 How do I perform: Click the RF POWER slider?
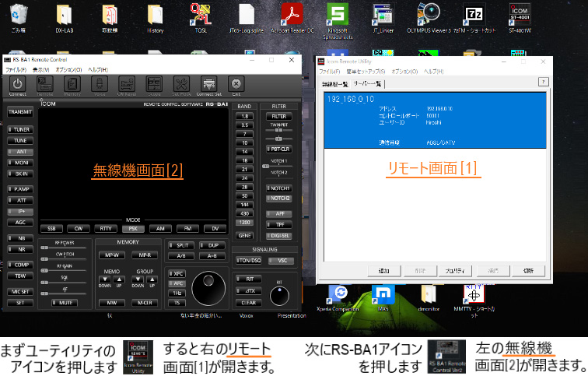coord(65,248)
